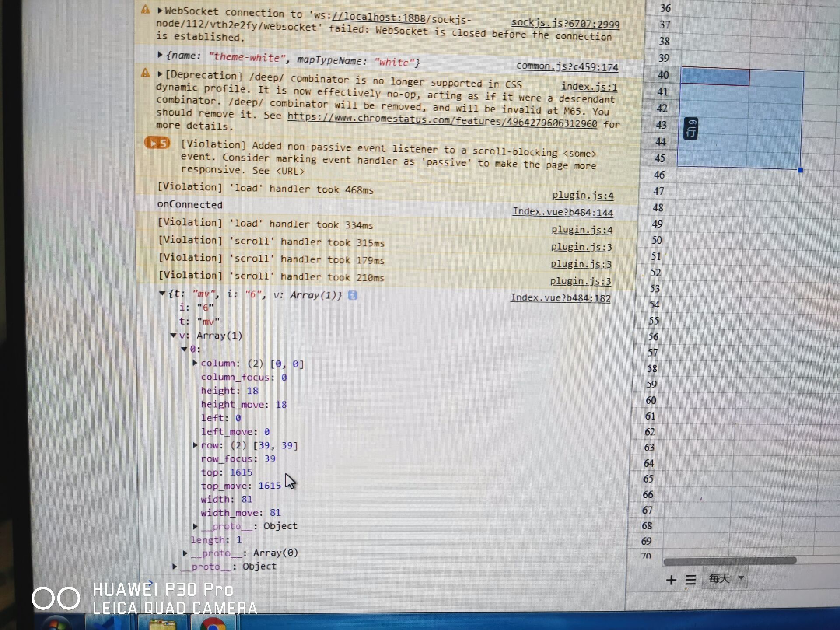This screenshot has width=840, height=630.
Task: Click the Deprecation warning triangle icon
Action: (x=145, y=73)
